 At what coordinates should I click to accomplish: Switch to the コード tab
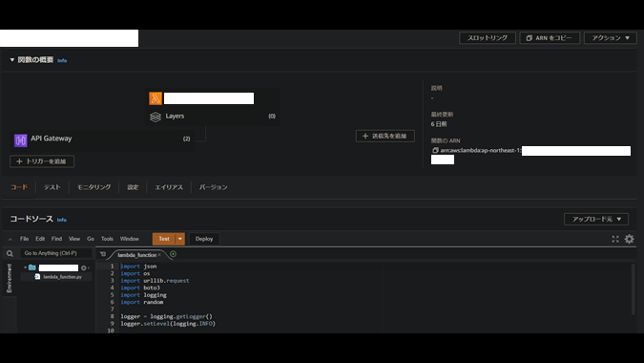19,187
